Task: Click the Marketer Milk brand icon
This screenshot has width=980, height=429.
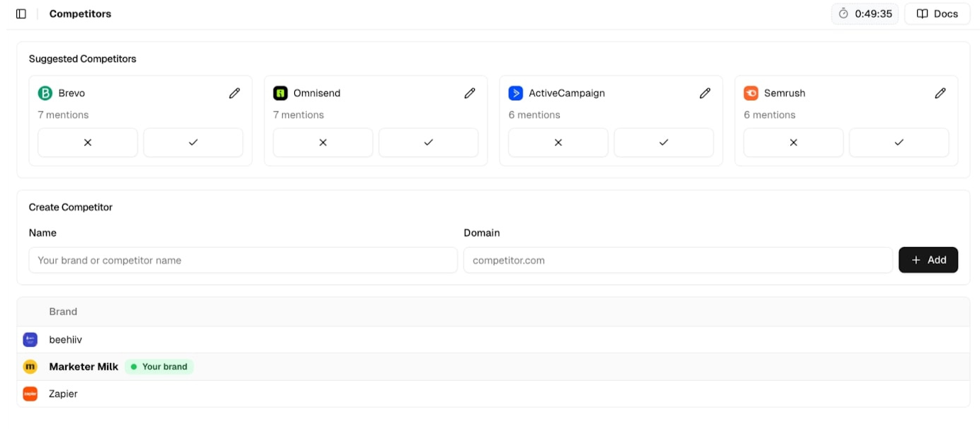Action: tap(30, 367)
